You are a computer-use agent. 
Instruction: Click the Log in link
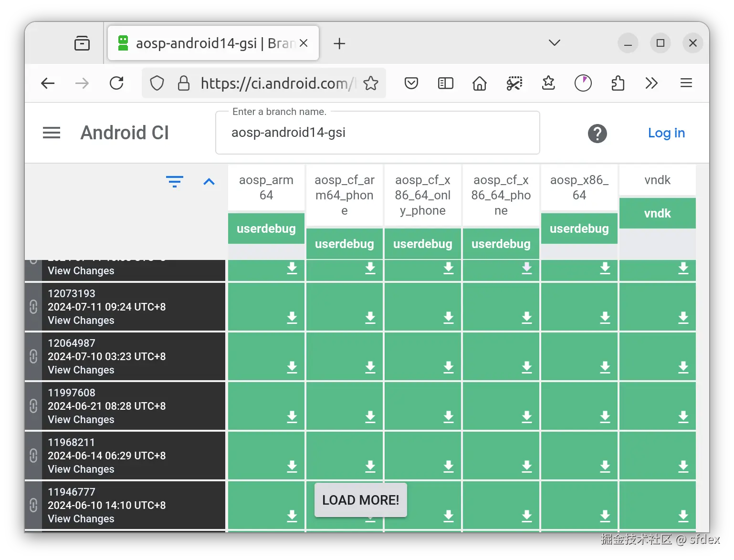coord(666,133)
